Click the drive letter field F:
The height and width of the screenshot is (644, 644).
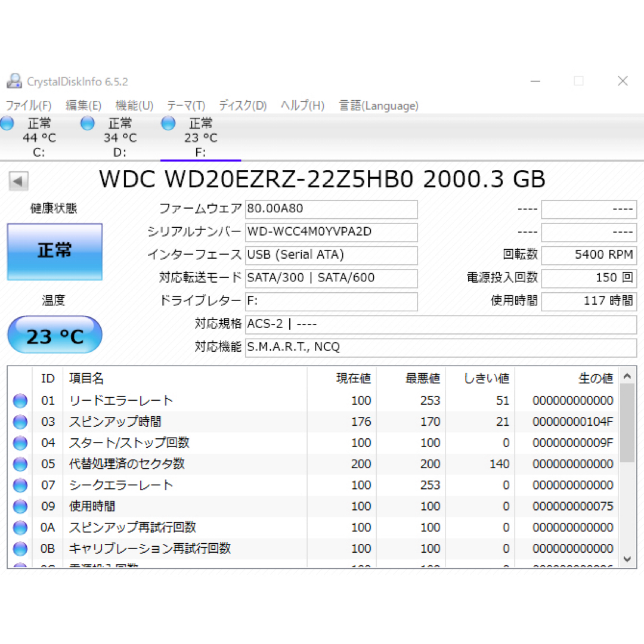[332, 301]
